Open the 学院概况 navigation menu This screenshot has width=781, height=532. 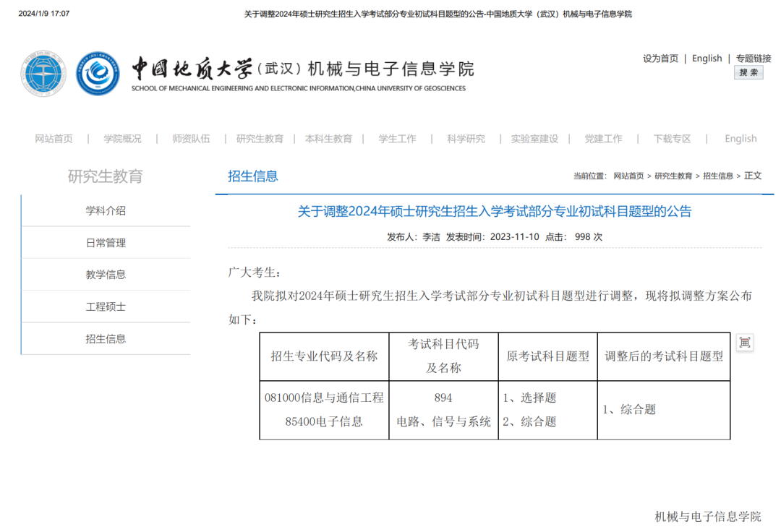click(x=122, y=138)
